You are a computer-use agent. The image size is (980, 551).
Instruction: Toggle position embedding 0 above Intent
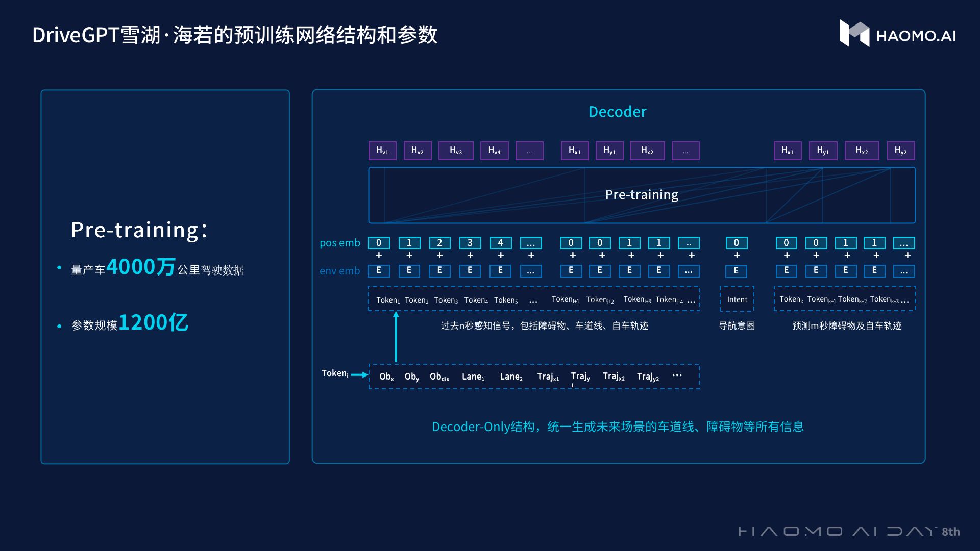pos(737,243)
